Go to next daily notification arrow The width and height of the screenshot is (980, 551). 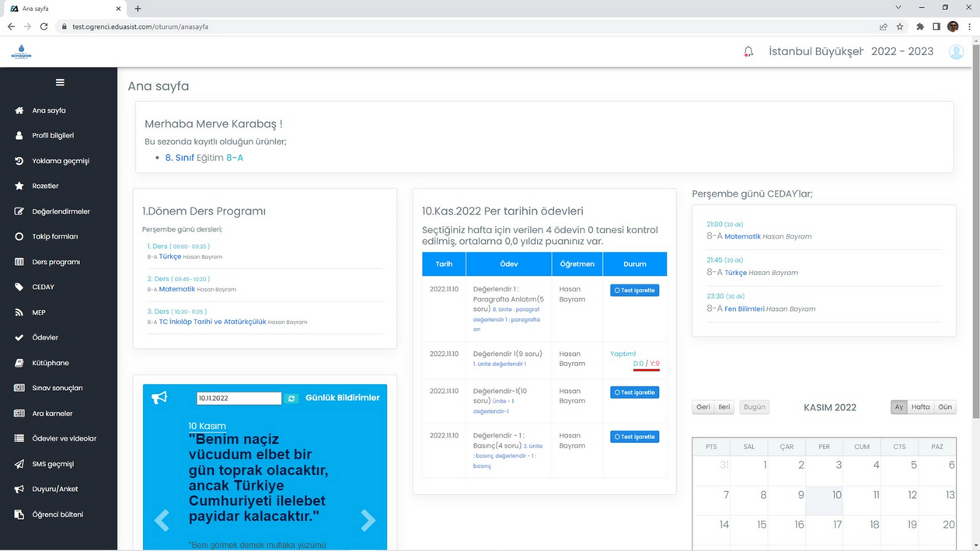pyautogui.click(x=368, y=520)
